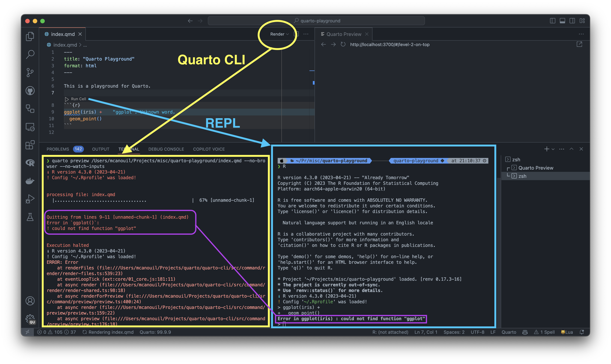The width and height of the screenshot is (611, 364).
Task: Open the R extension sidebar view
Action: tap(30, 163)
